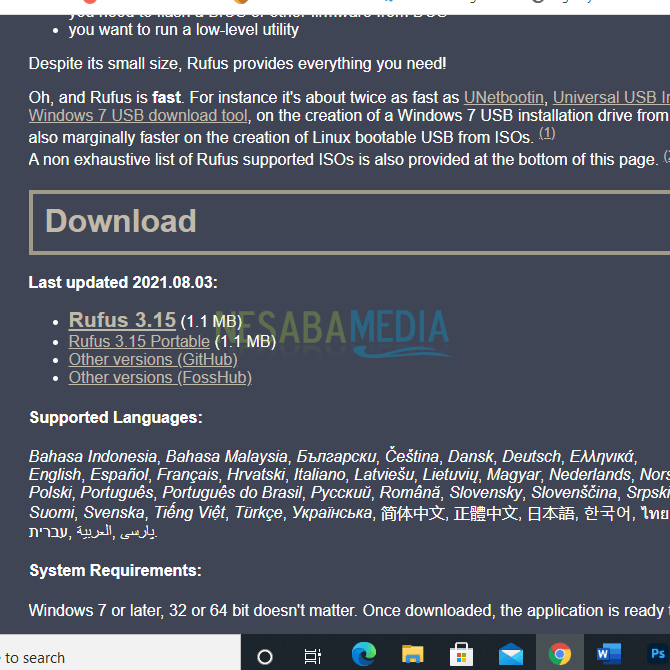Click footnote (1) after bootable USB sentence
The height and width of the screenshot is (670, 670).
pos(547,133)
